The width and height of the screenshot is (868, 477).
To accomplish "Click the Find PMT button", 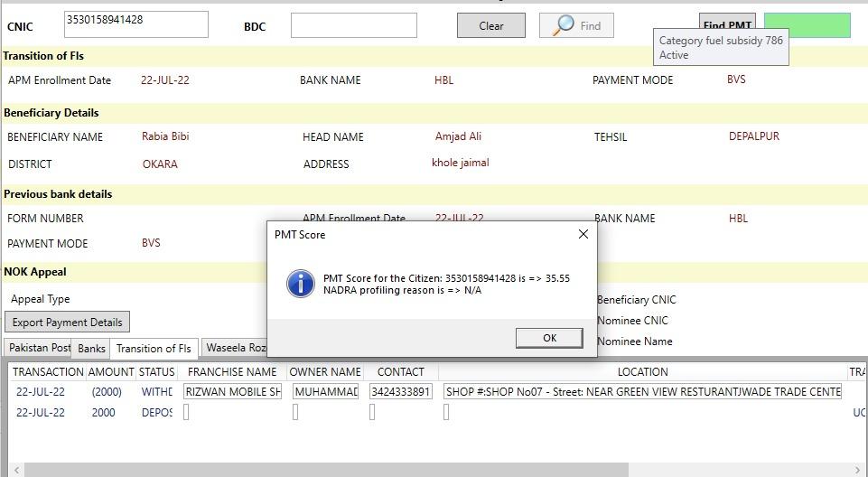I will tap(727, 23).
